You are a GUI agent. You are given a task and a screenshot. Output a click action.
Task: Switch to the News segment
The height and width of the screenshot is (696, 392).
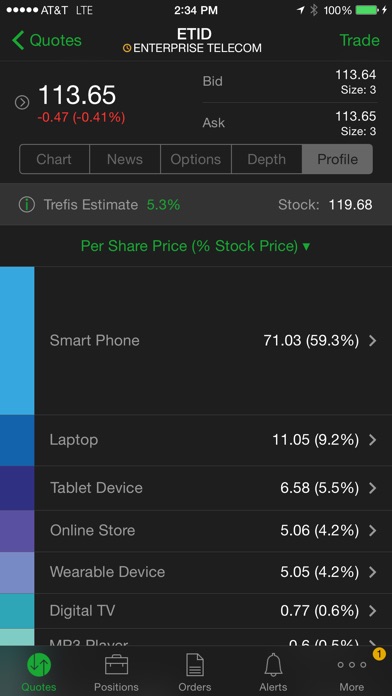(125, 159)
